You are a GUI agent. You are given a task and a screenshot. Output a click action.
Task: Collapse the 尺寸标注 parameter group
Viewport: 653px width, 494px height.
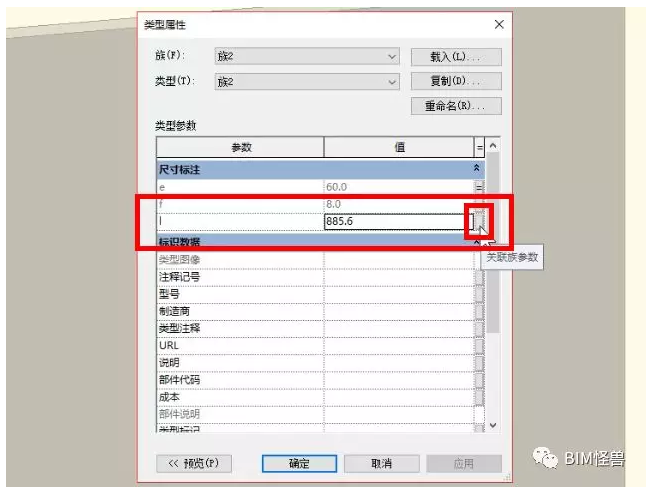[x=477, y=170]
